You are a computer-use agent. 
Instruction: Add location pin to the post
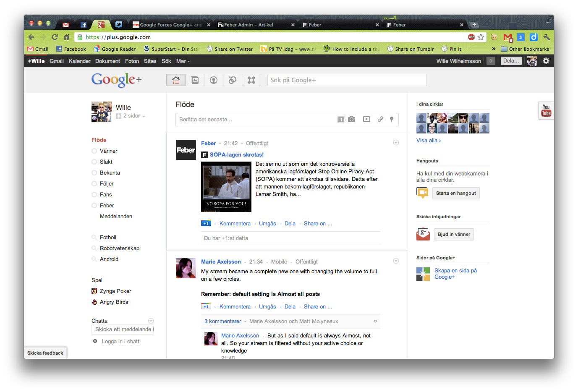[x=392, y=119]
